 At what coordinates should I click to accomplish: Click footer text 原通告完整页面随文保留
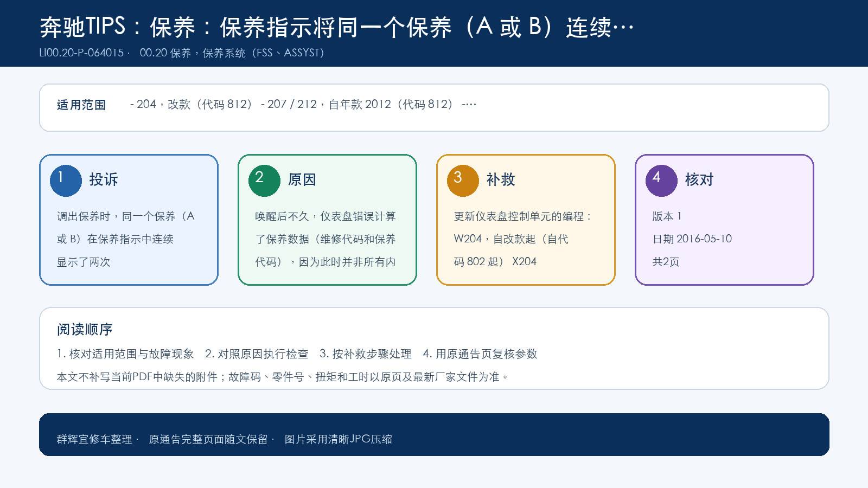[208, 439]
